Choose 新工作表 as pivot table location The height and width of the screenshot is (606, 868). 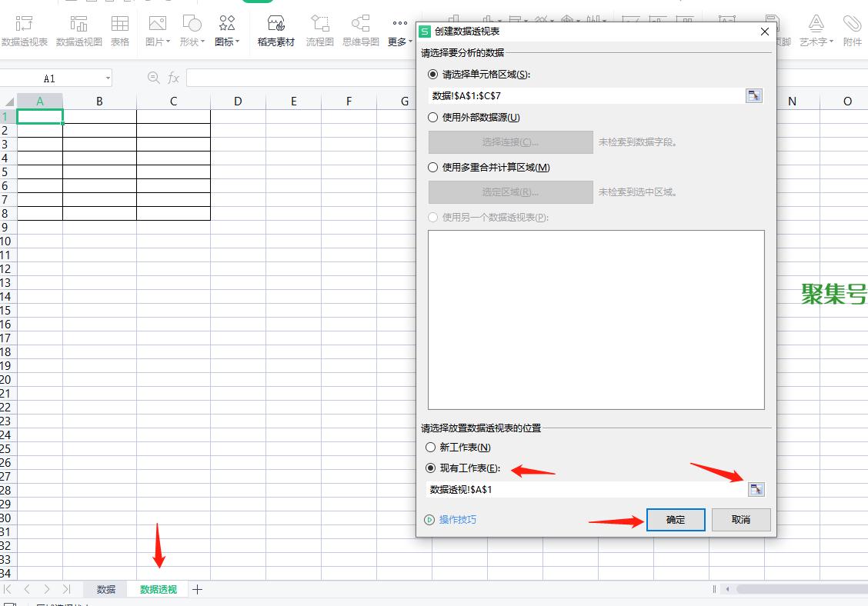click(431, 447)
